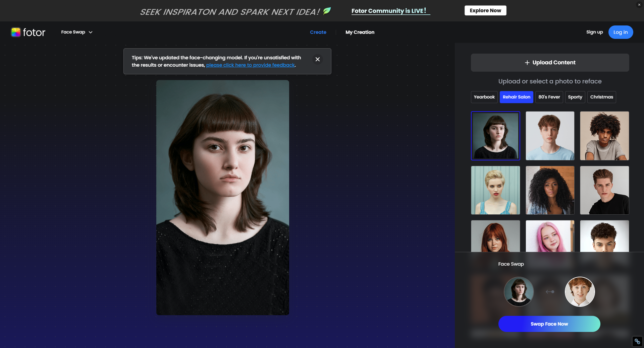Select the Yearbook category
Viewport: 644px width, 348px height.
click(x=484, y=97)
